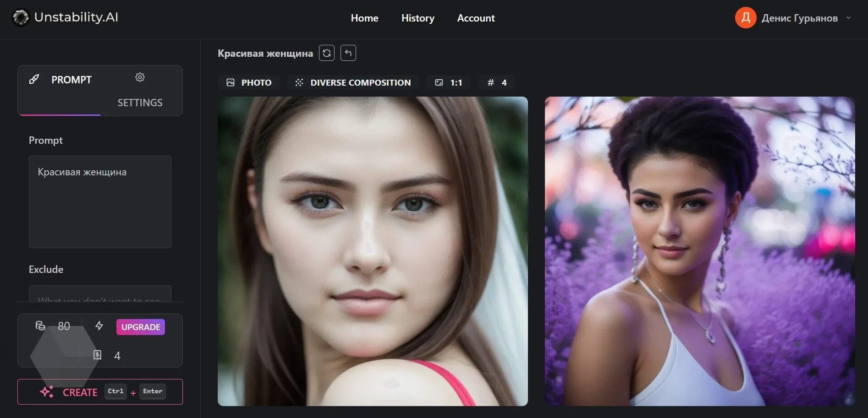The image size is (868, 418).
Task: Click the PHOTO style tag
Action: pos(249,82)
